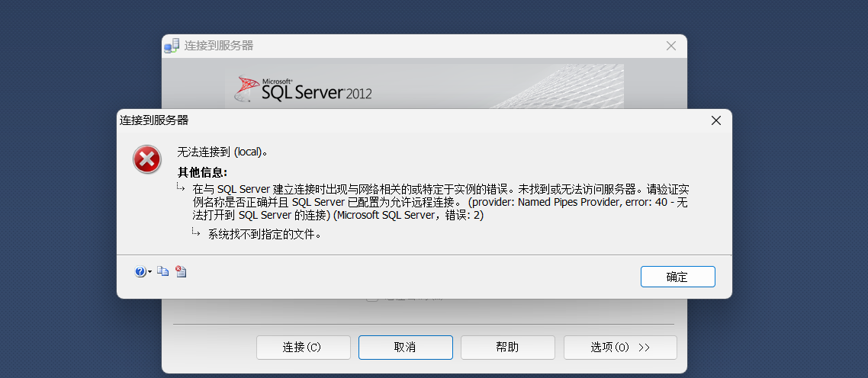Screen dimensions: 868x378
Task: Open the help dropdown arrow beside question mark
Action: (150, 272)
